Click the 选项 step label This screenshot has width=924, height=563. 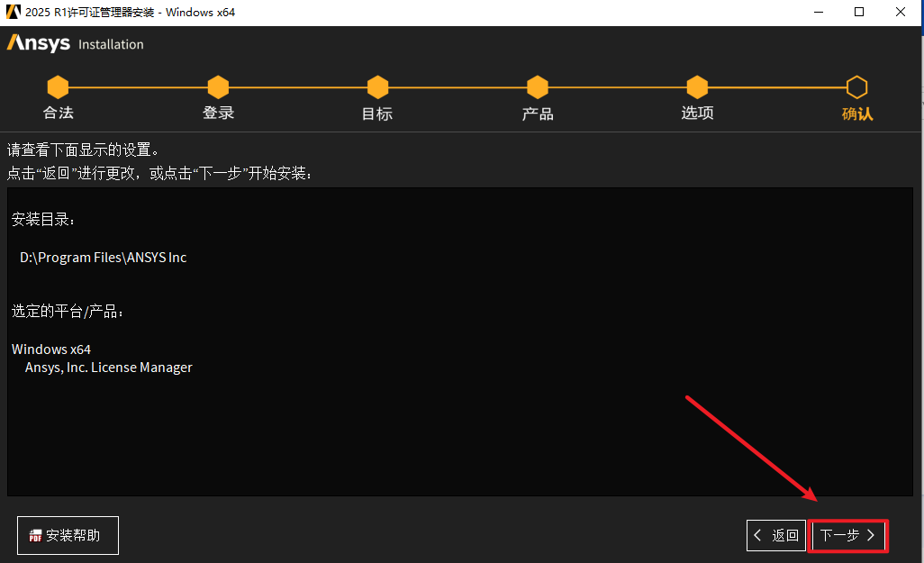(x=697, y=113)
